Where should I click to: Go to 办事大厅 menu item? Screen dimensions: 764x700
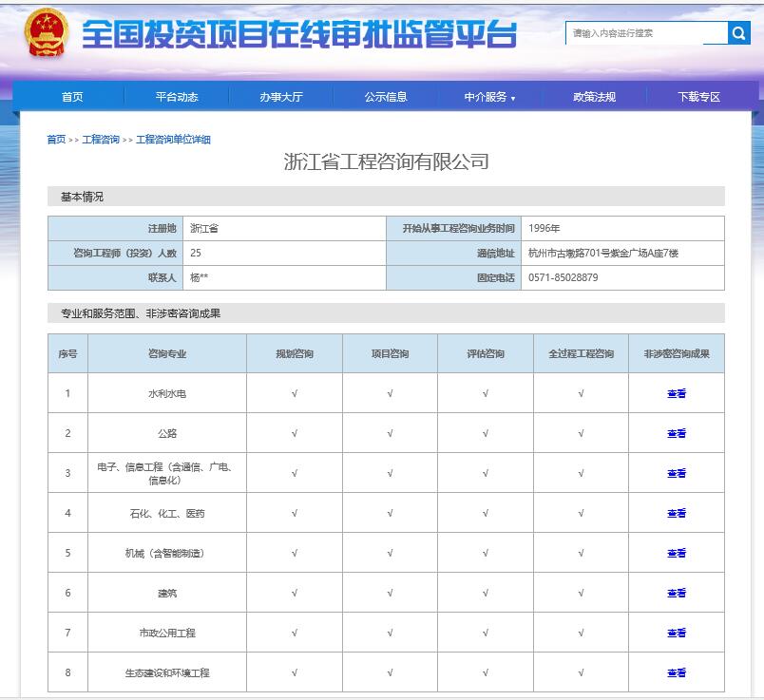280,97
